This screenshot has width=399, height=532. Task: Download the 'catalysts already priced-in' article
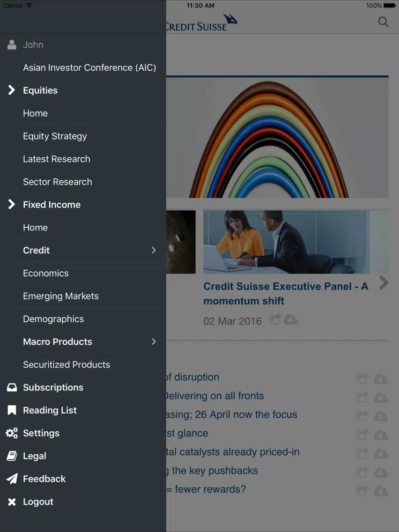[x=381, y=453]
